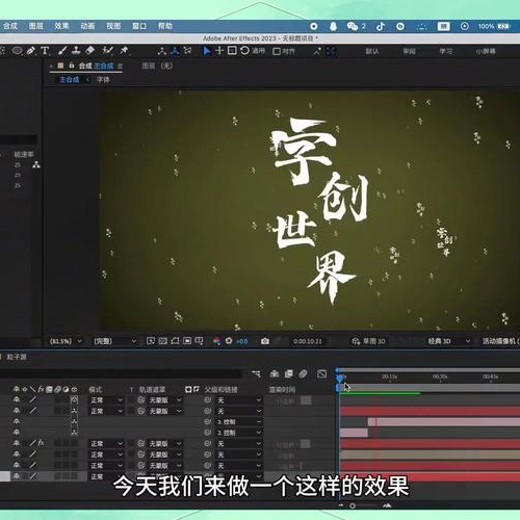Toggle mask and shape path visibility
Image resolution: width=520 pixels, height=520 pixels.
(x=175, y=341)
